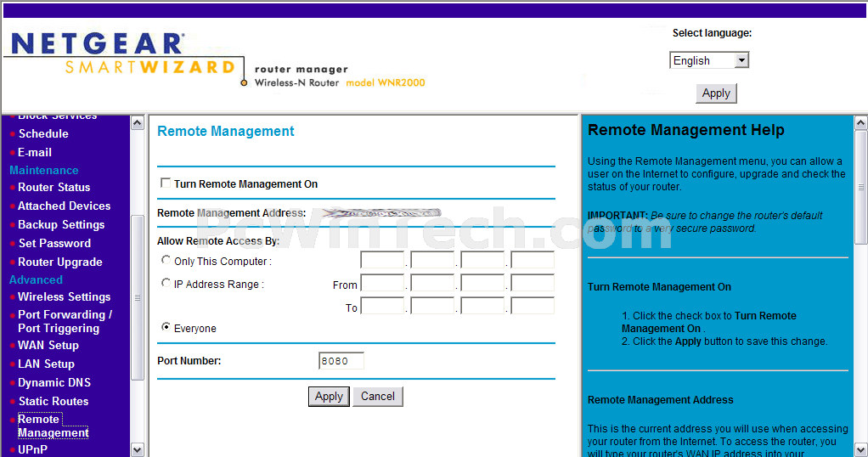Open Dynamic DNS settings
The image size is (868, 457).
(x=54, y=382)
